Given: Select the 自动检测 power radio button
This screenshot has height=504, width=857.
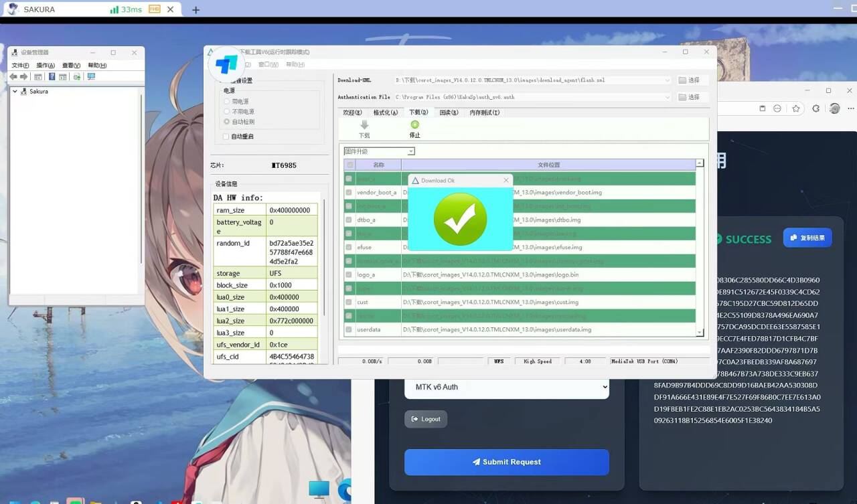Looking at the screenshot, I should point(227,122).
